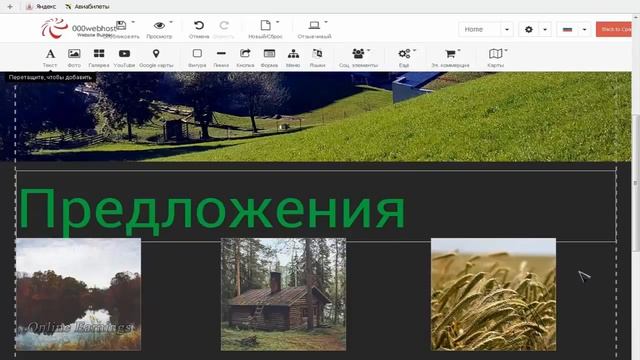Select the Языки (Languages) element
Screen dimensions: 640x360
click(317, 58)
